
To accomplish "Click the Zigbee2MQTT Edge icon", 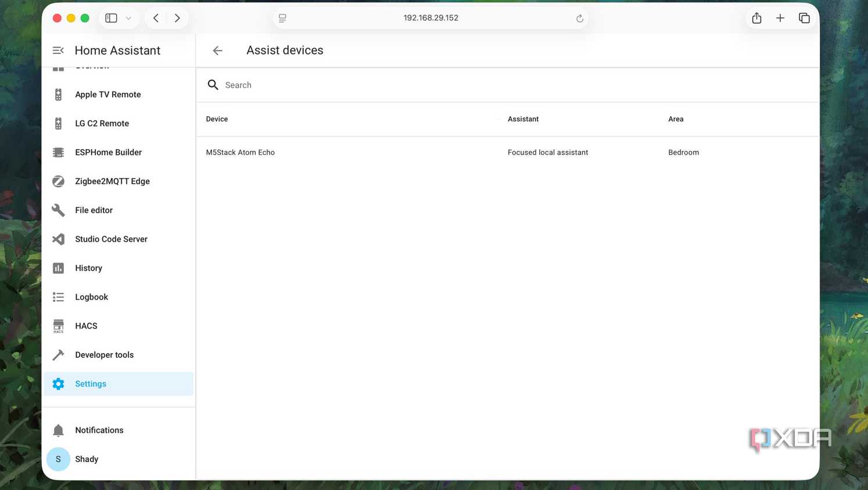I will [58, 181].
